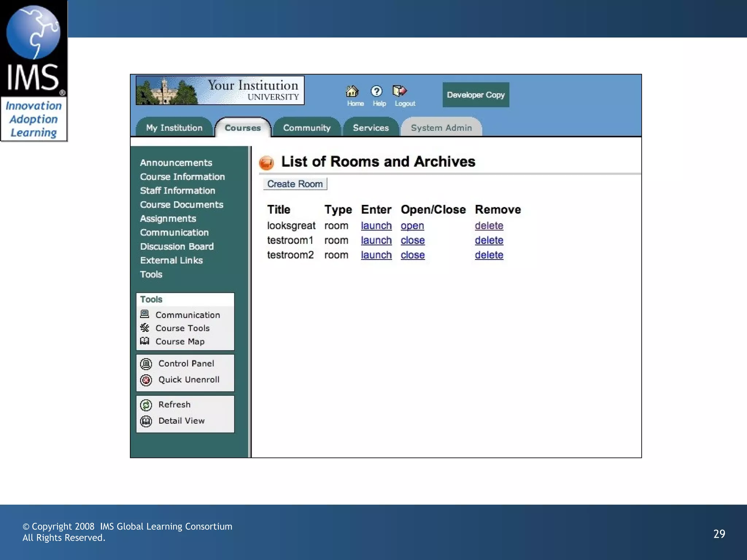Image resolution: width=747 pixels, height=560 pixels.
Task: Delete the testroom2 room
Action: click(489, 255)
